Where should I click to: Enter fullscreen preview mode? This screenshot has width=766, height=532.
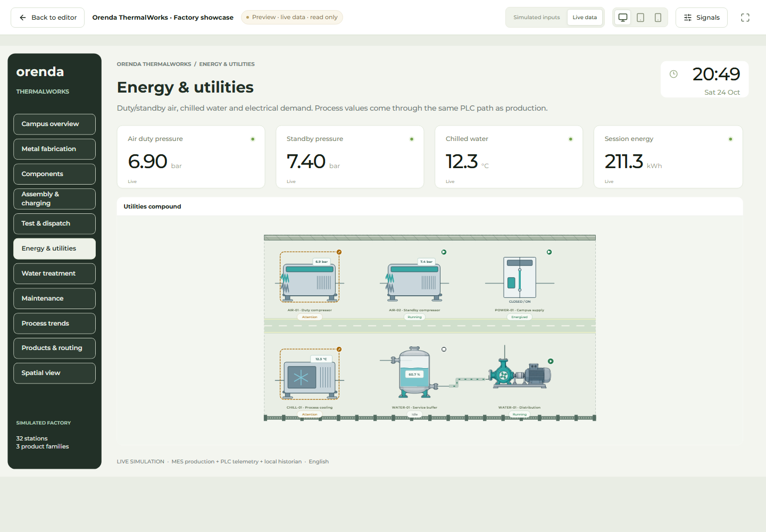coord(745,18)
